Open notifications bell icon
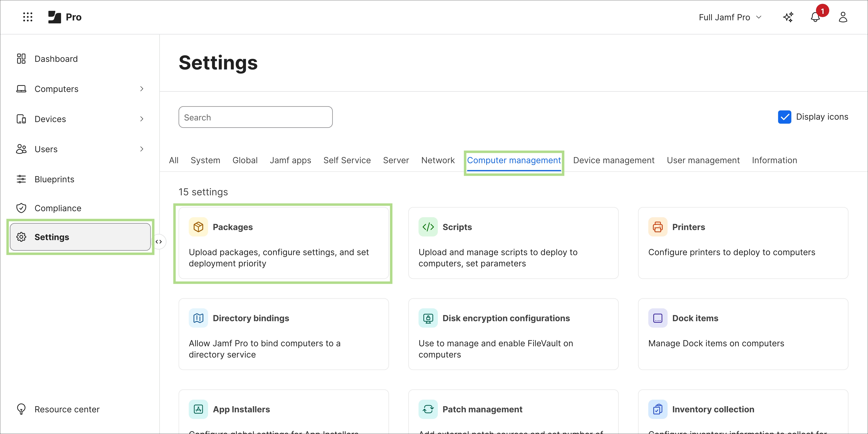Viewport: 868px width, 434px height. pyautogui.click(x=815, y=17)
